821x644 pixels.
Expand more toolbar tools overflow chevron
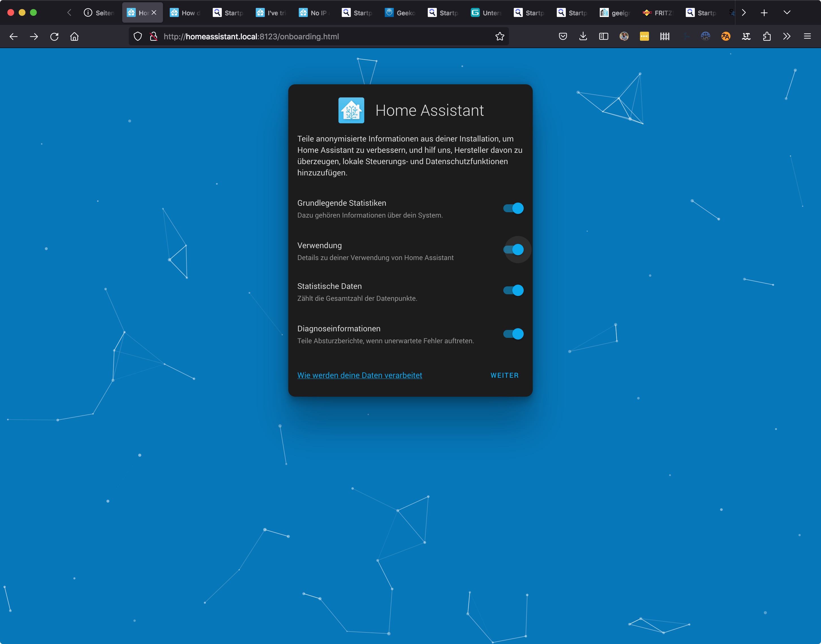tap(787, 37)
